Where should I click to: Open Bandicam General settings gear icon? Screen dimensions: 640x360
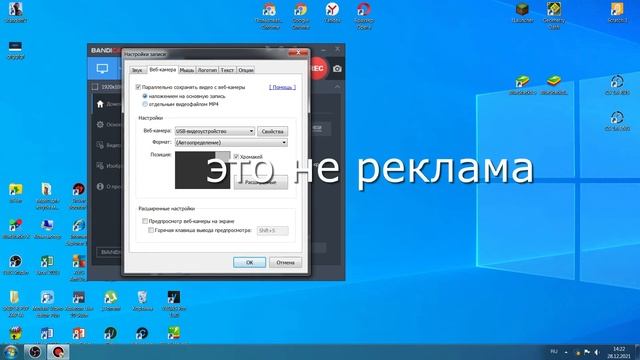pos(100,124)
